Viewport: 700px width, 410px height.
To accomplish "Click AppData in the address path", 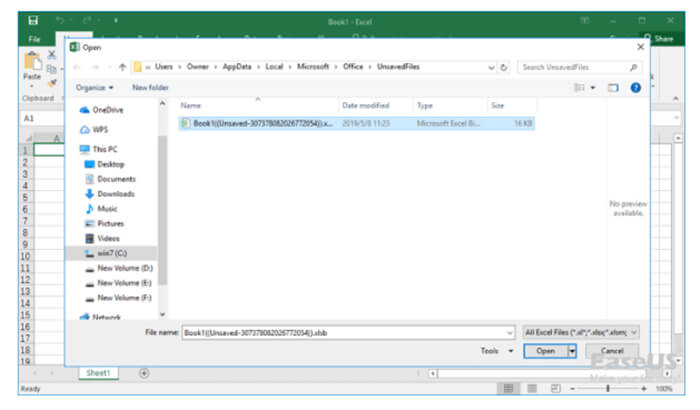I will (237, 67).
